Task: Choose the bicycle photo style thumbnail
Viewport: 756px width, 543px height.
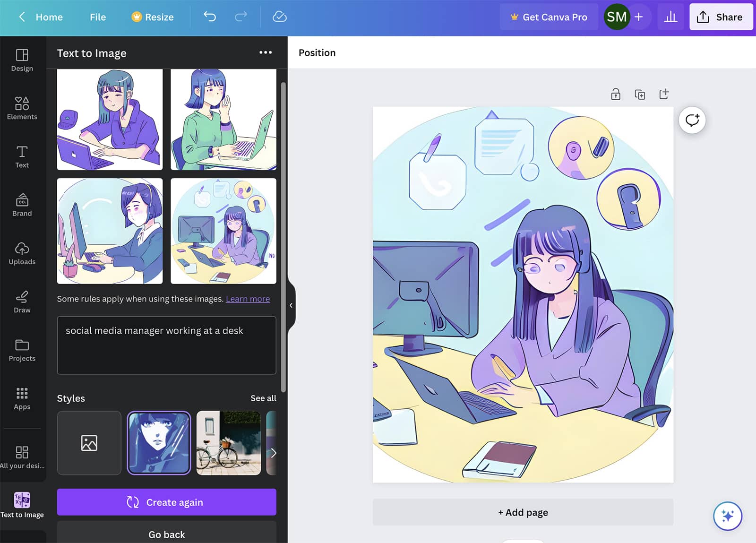Action: (x=229, y=443)
